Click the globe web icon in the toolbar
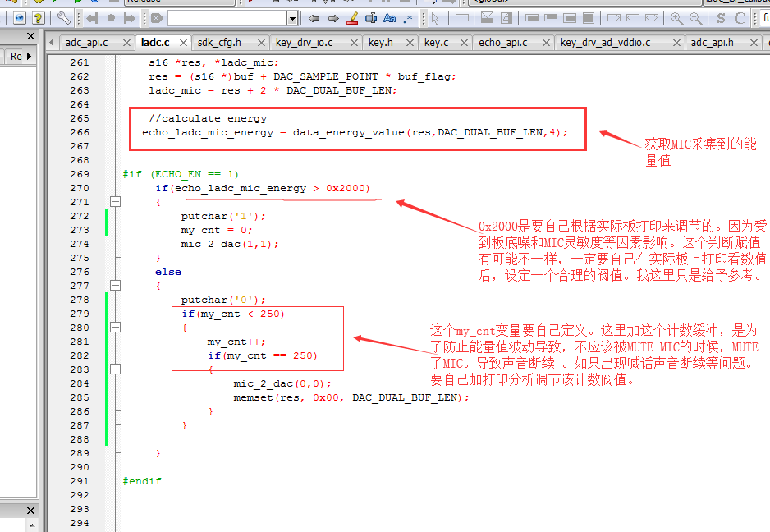The height and width of the screenshot is (532, 770). point(19,18)
